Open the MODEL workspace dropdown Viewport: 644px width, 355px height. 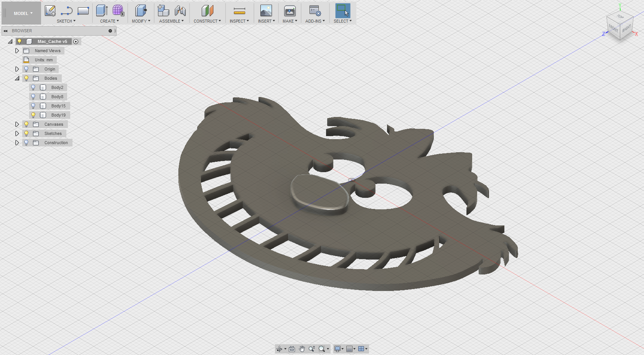23,13
